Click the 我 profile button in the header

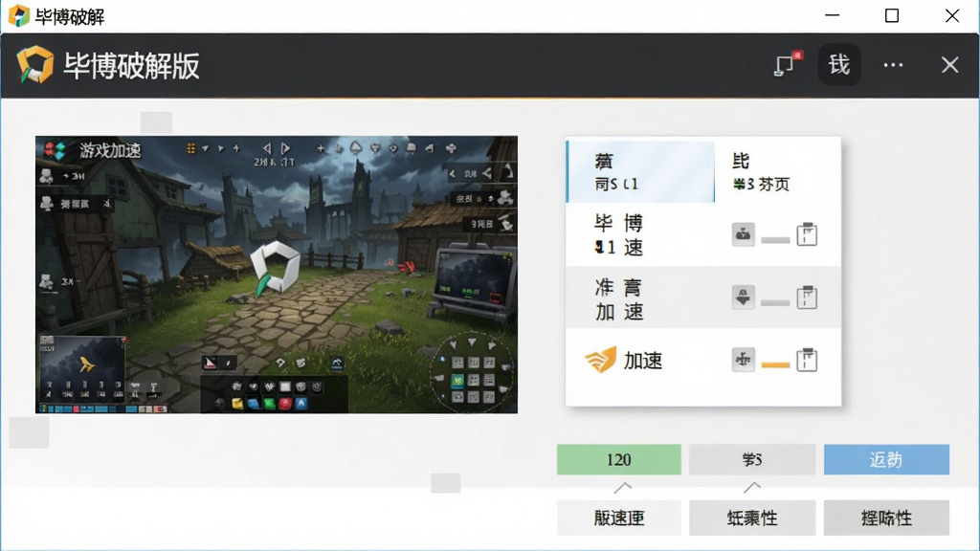point(838,64)
